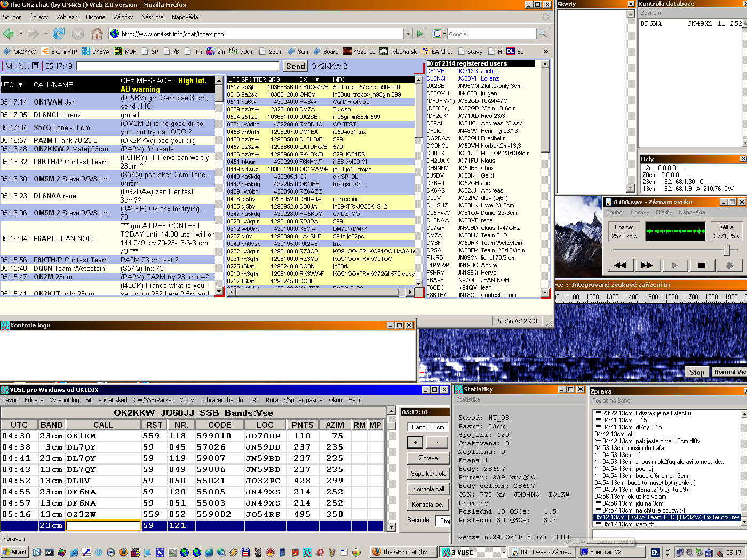The width and height of the screenshot is (747, 560).
Task: Switch to the 0400.wav taskbar button
Action: click(543, 552)
